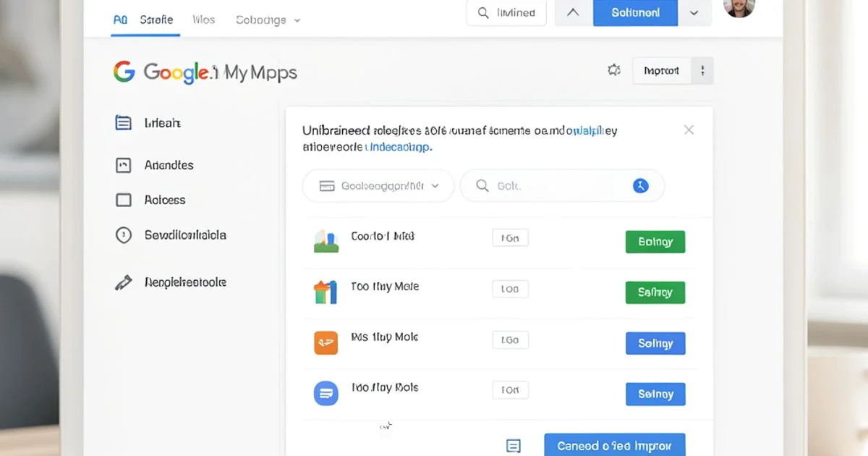Click the green button on the first map row

tap(655, 241)
